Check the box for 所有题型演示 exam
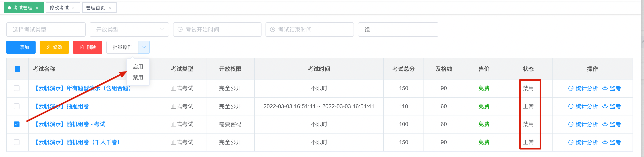644x157 pixels. [x=17, y=88]
